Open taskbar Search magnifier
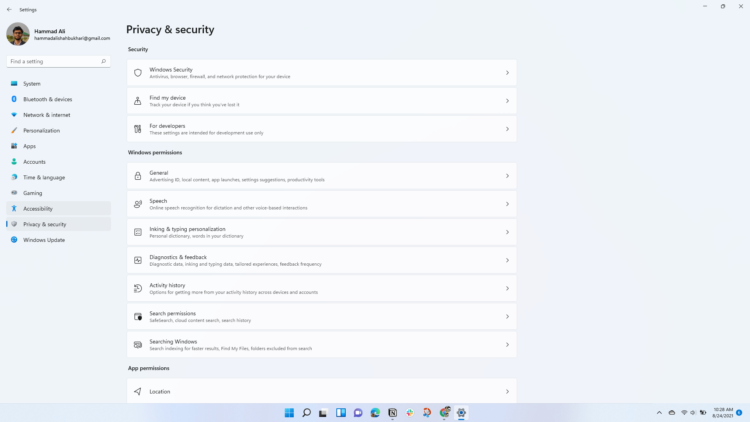This screenshot has height=422, width=750. pyautogui.click(x=307, y=412)
